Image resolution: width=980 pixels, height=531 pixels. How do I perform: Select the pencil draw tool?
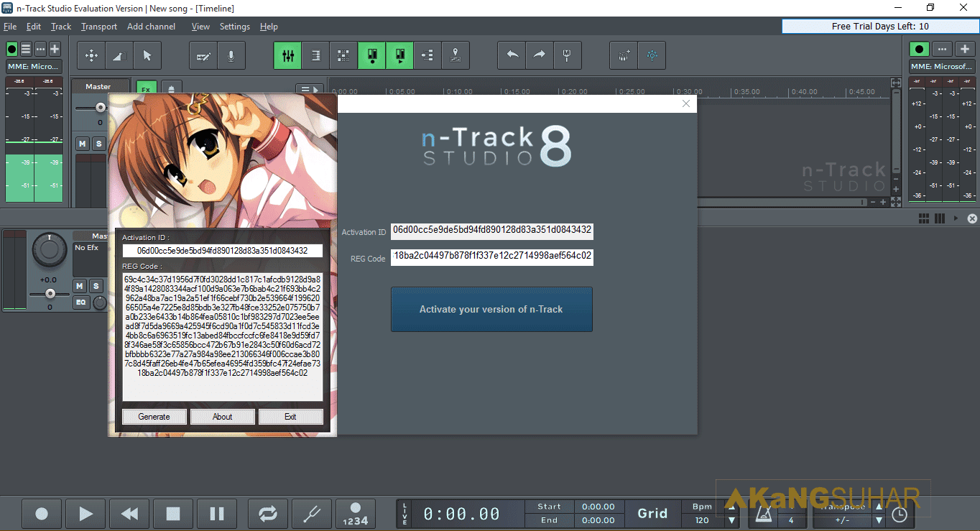[x=203, y=55]
